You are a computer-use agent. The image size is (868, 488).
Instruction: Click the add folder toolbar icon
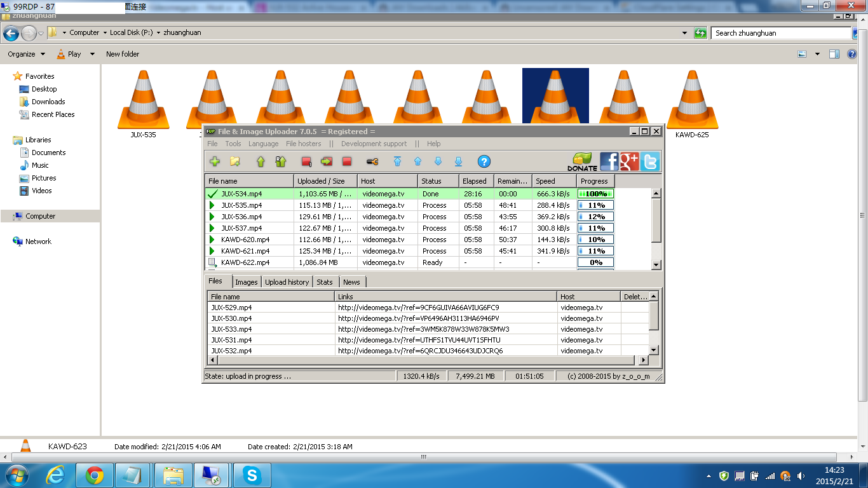pyautogui.click(x=234, y=162)
